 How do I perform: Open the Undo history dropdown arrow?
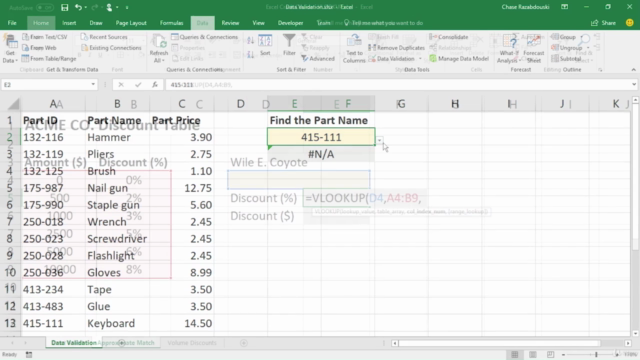tap(86, 7)
